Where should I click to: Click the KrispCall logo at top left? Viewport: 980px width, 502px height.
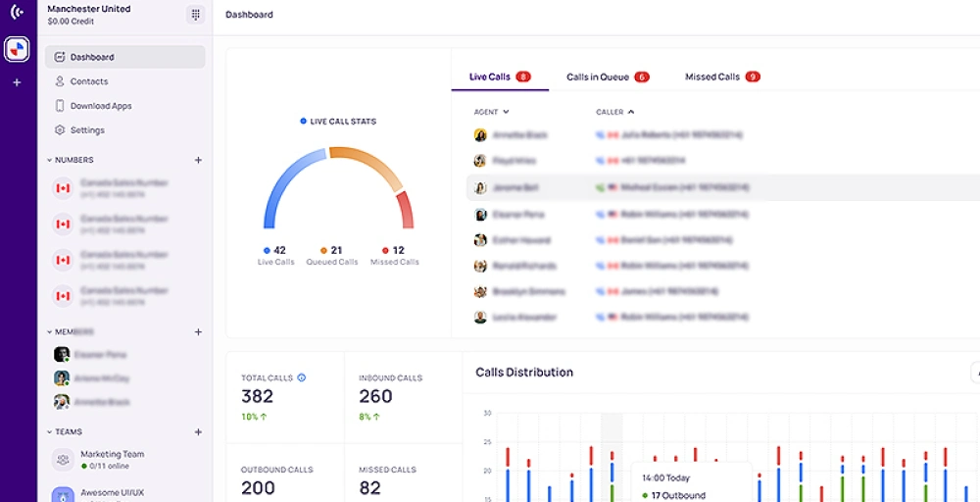[17, 13]
